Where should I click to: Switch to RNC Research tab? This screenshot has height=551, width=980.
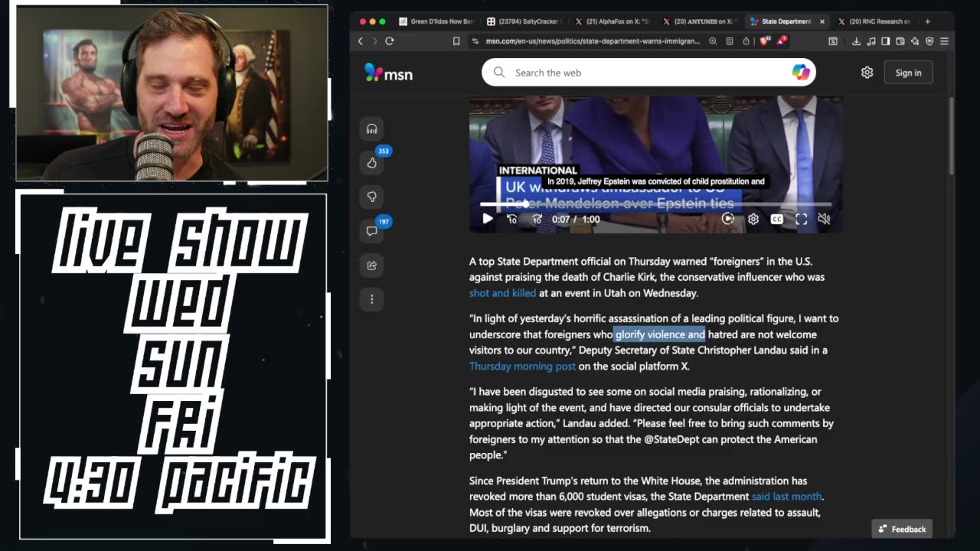[x=874, y=21]
